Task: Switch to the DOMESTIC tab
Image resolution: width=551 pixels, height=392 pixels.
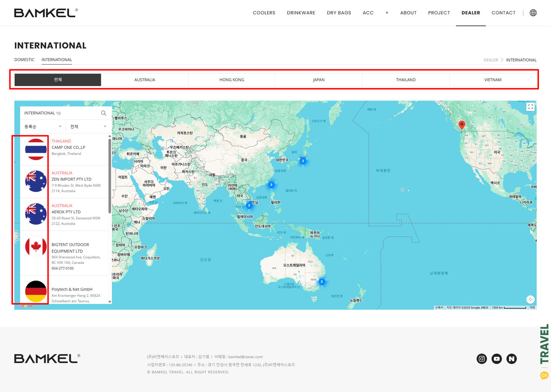Action: tap(24, 60)
